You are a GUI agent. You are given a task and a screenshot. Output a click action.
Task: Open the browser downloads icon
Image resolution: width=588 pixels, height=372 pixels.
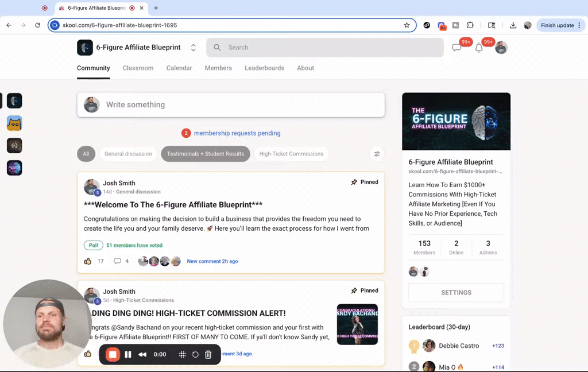513,25
